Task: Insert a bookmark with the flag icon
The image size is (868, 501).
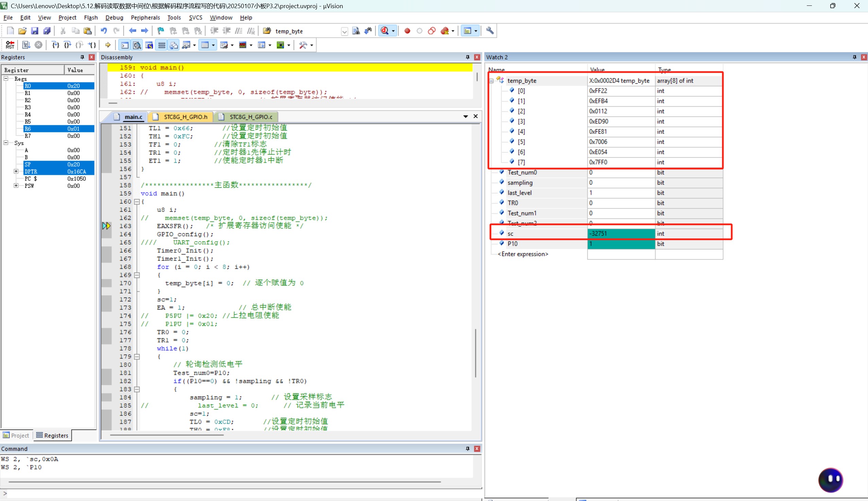Action: click(x=160, y=31)
